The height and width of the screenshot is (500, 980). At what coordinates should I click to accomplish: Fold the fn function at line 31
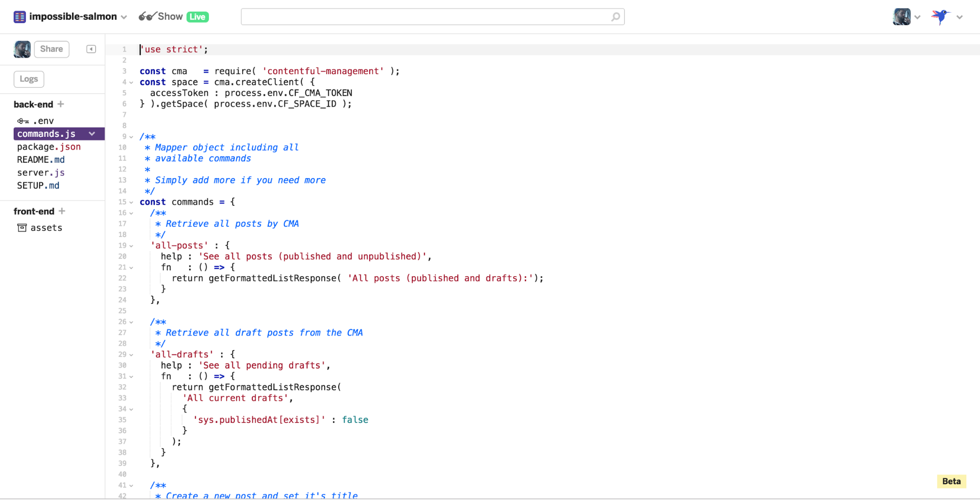(x=131, y=376)
